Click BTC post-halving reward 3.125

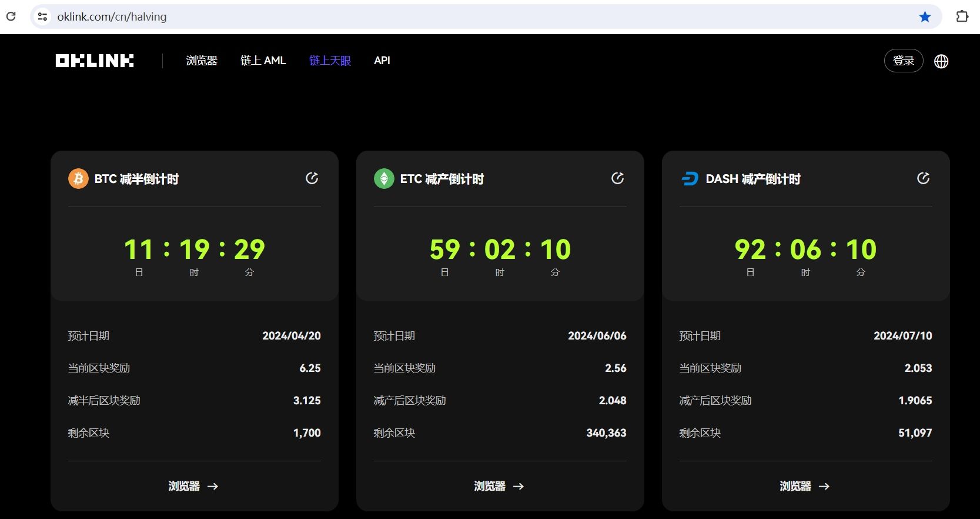pyautogui.click(x=307, y=401)
